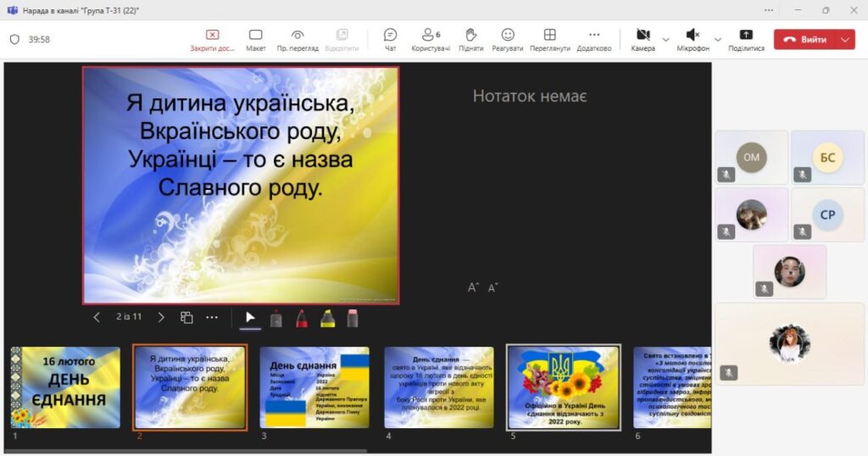Viewport: 868px width, 456px height.
Task: Click Закрити доступ to stop presenting
Action: (212, 39)
